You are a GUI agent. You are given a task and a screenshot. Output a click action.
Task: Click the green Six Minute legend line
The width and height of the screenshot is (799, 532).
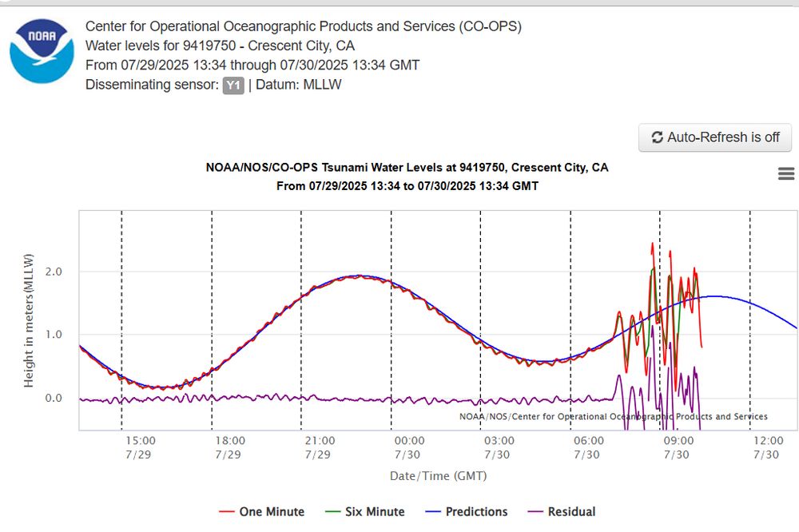pyautogui.click(x=333, y=512)
